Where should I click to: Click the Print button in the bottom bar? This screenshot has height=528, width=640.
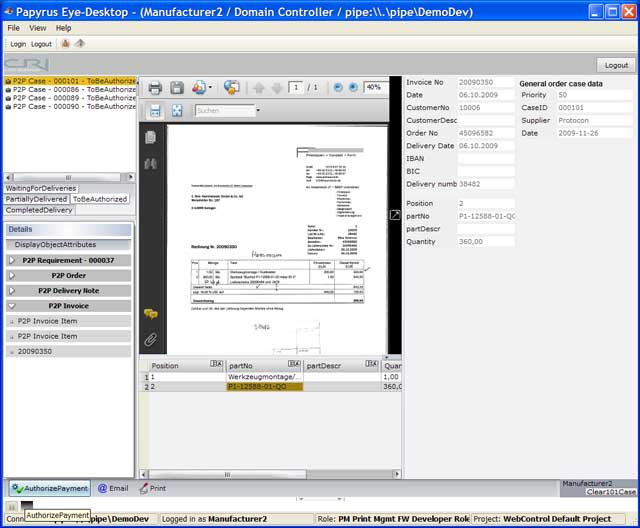153,488
